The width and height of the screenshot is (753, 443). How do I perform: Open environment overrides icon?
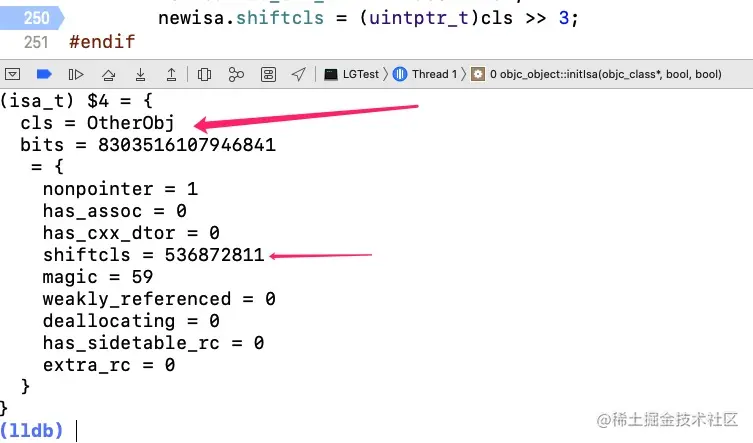[x=268, y=74]
